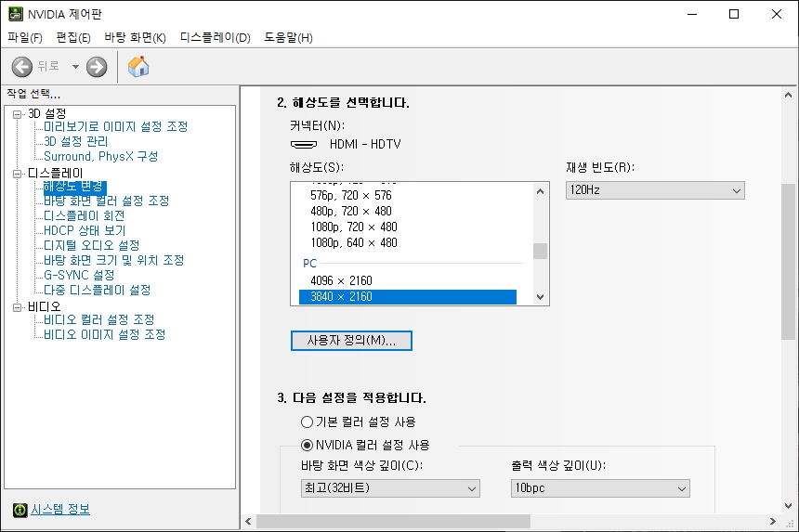Screen dimensions: 799x532
Task: Select 해상도 변경 tree item
Action: tap(74, 187)
